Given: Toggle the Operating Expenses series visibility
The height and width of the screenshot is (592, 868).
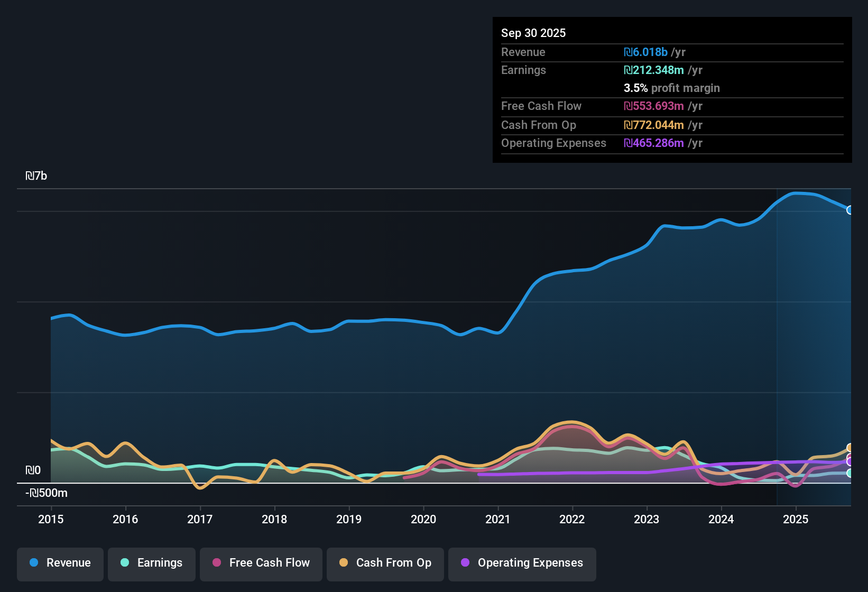Looking at the screenshot, I should 522,564.
